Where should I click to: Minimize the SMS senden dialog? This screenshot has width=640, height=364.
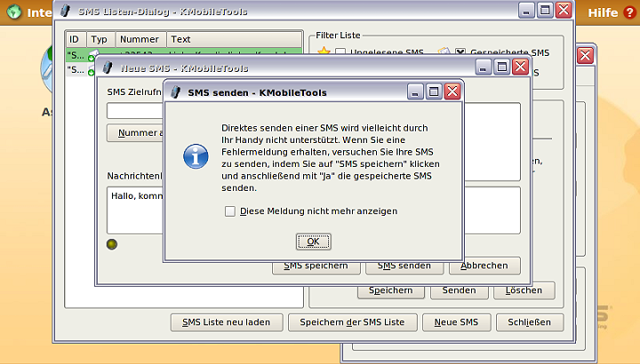(x=415, y=91)
